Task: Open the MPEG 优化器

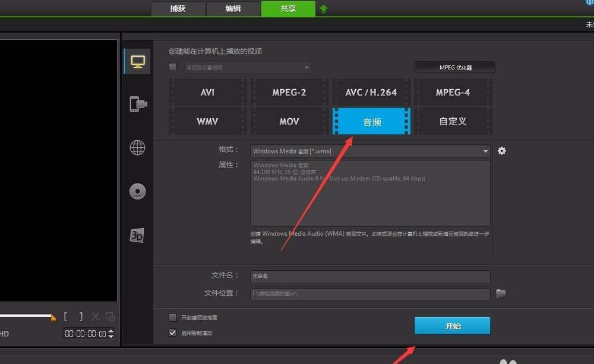Action: pos(454,67)
